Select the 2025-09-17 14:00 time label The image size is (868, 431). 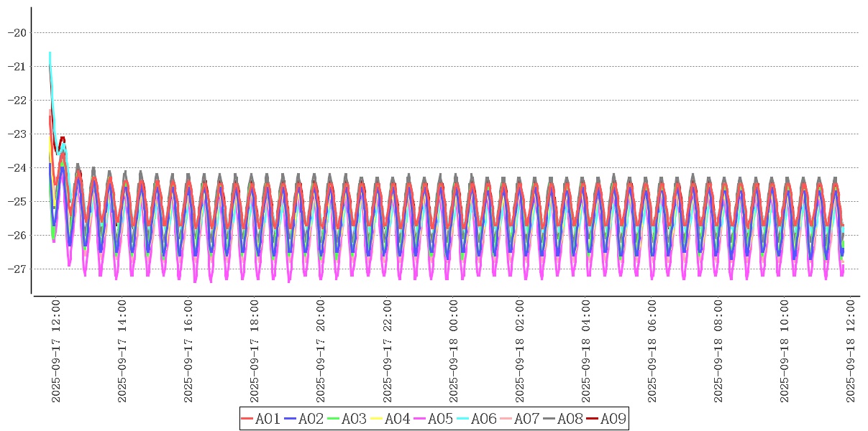tap(122, 351)
